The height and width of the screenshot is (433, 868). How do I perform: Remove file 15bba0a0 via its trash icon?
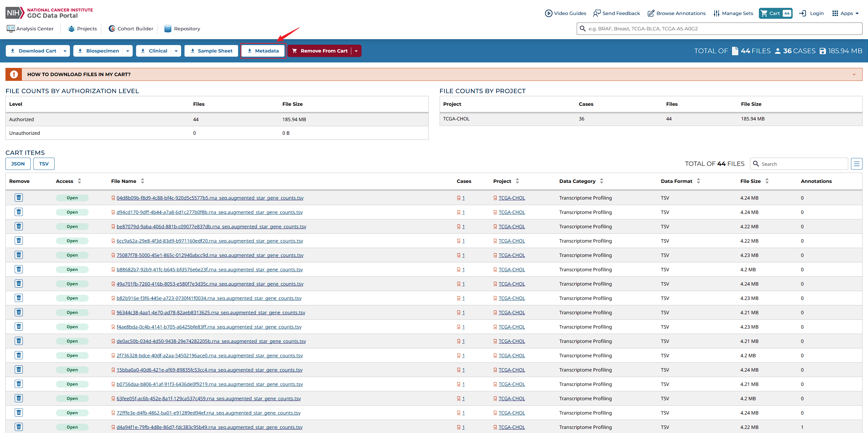(19, 370)
